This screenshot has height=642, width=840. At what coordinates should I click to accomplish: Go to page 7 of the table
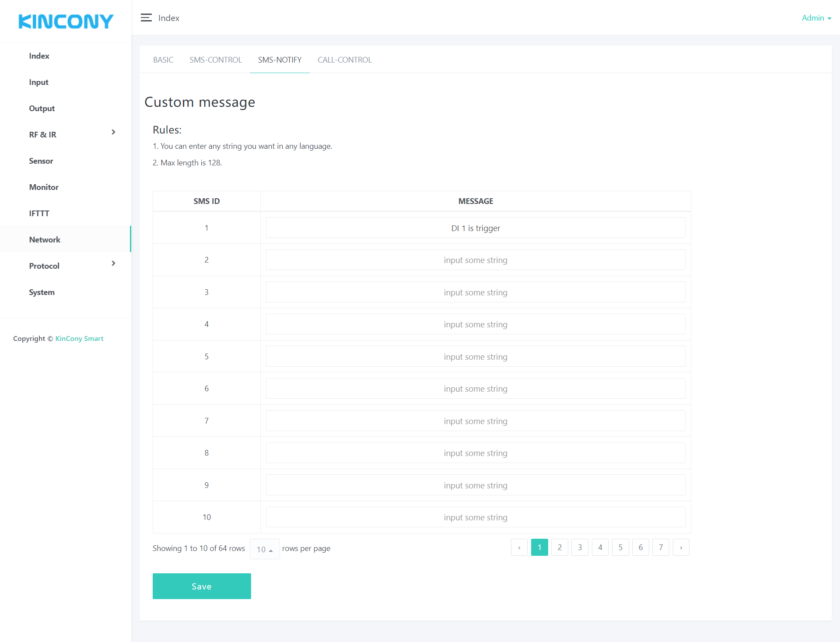pos(661,547)
